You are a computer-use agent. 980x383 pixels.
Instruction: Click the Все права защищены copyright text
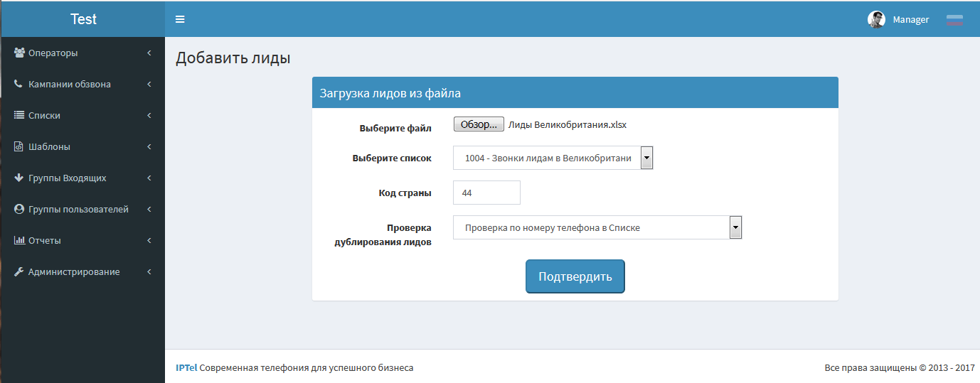[900, 367]
